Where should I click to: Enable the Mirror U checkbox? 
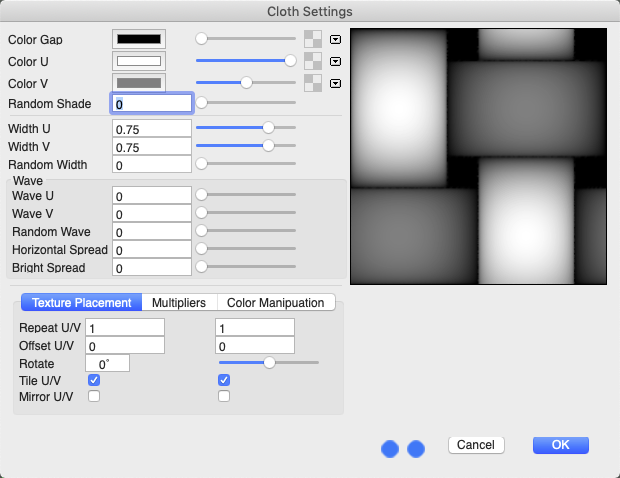94,397
